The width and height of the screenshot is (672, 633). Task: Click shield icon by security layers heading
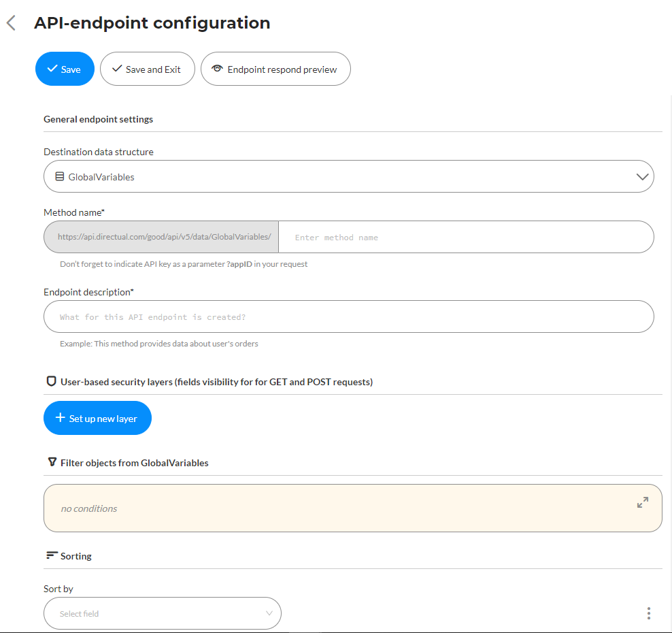[x=51, y=381]
